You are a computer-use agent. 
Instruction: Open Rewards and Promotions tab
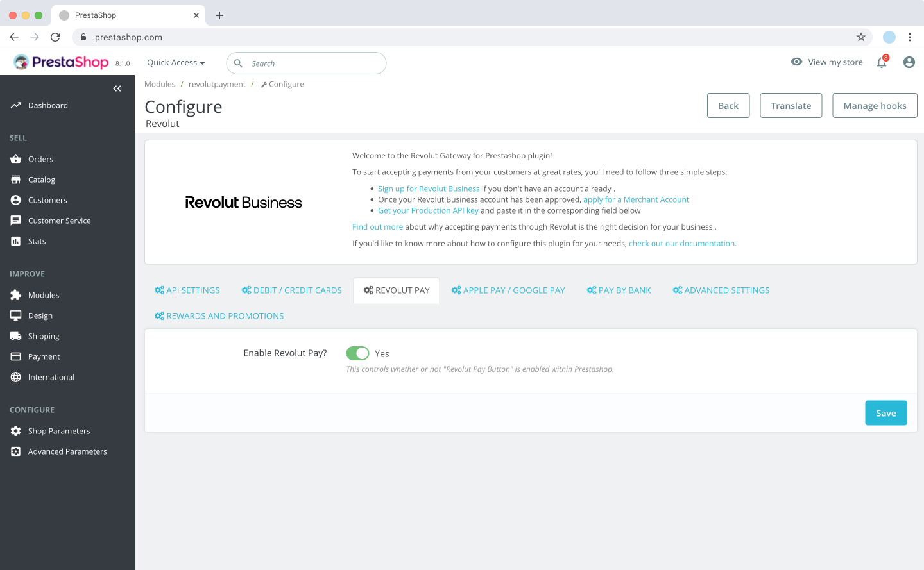tap(219, 316)
